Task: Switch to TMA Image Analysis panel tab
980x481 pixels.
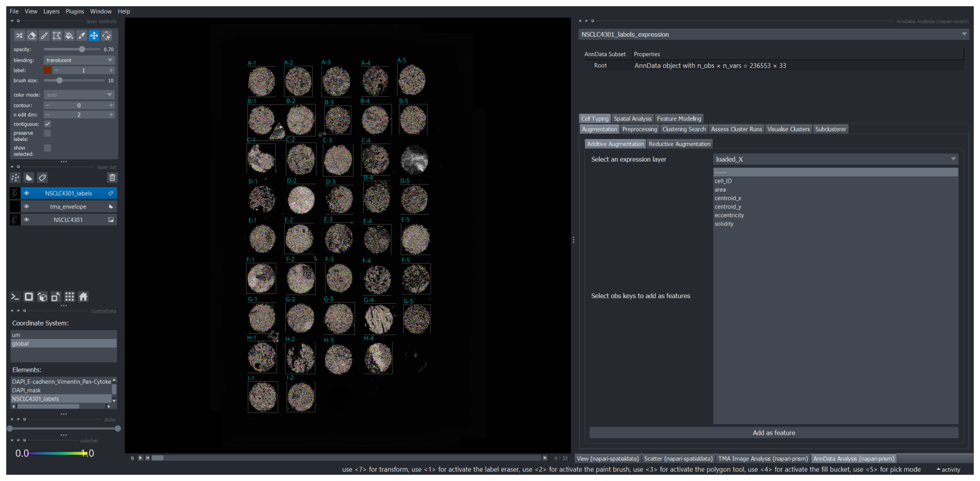Action: pyautogui.click(x=763, y=459)
